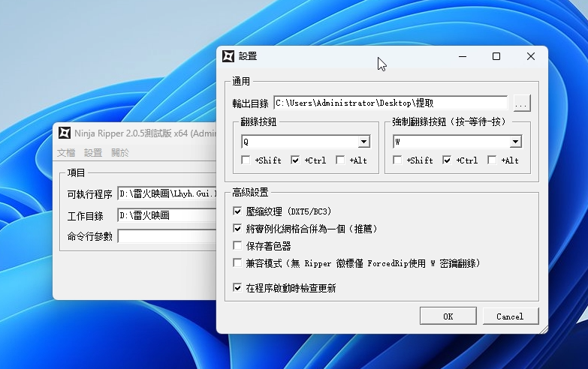Open 文檔 menu in Ninja Ripper window
Viewport: 588px width, 369px height.
(x=66, y=153)
